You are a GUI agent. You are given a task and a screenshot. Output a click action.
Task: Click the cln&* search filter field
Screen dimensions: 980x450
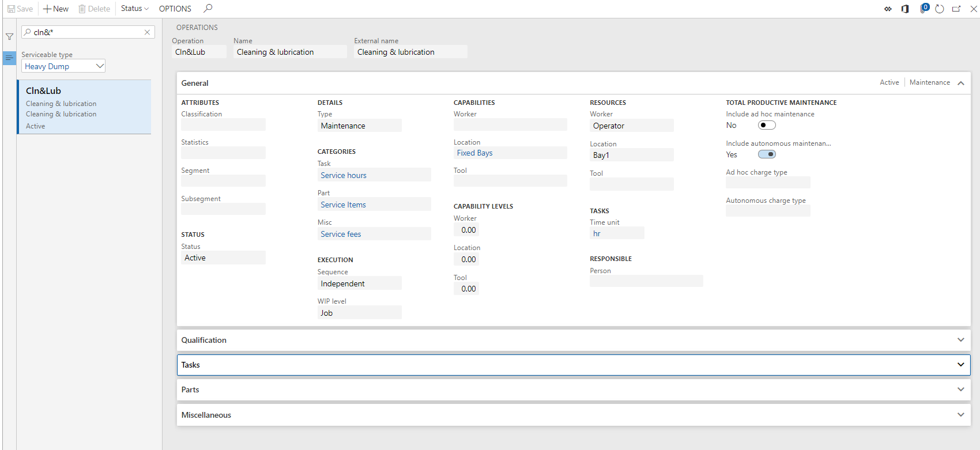[x=86, y=32]
